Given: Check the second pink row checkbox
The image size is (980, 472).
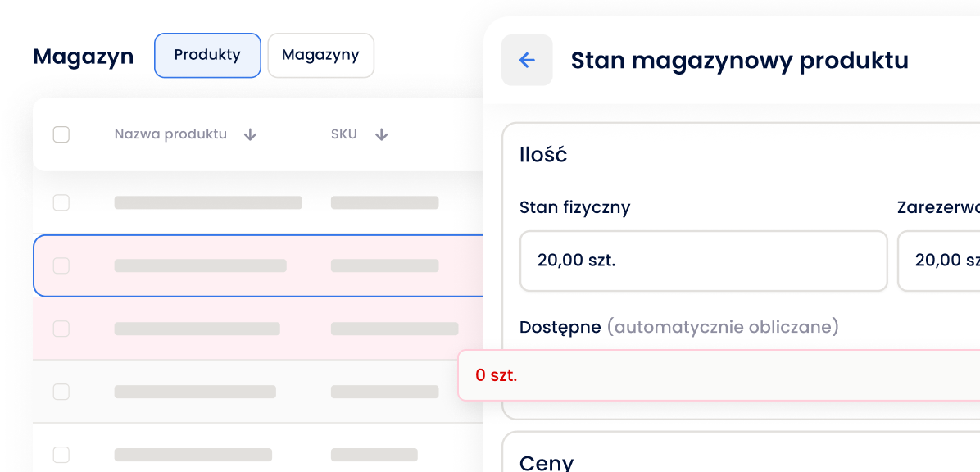Looking at the screenshot, I should (x=61, y=329).
